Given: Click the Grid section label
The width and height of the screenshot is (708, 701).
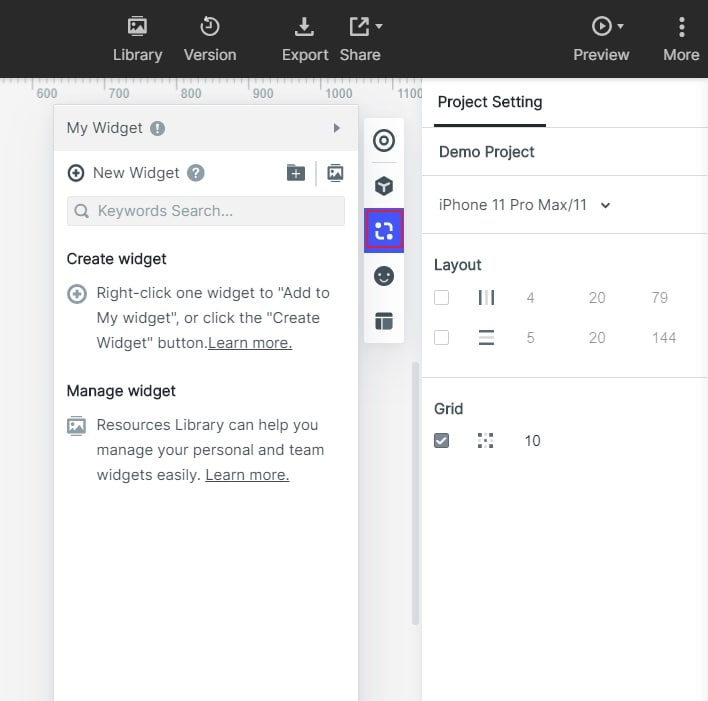Looking at the screenshot, I should pos(448,409).
